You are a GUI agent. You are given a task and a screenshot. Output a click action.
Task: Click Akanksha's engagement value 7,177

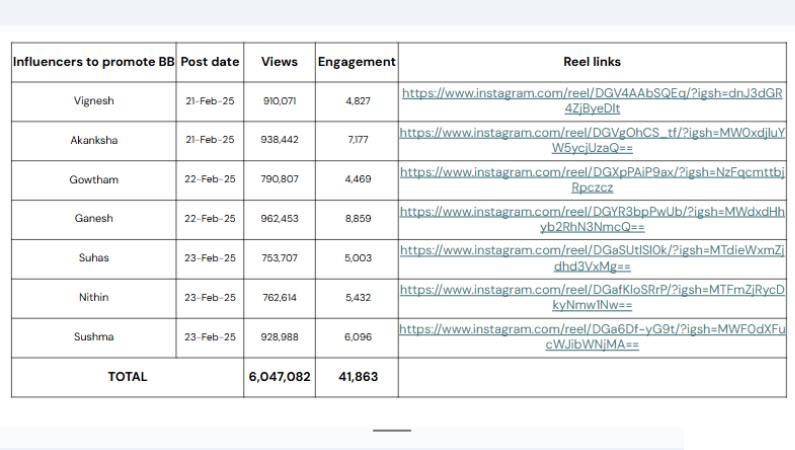356,140
